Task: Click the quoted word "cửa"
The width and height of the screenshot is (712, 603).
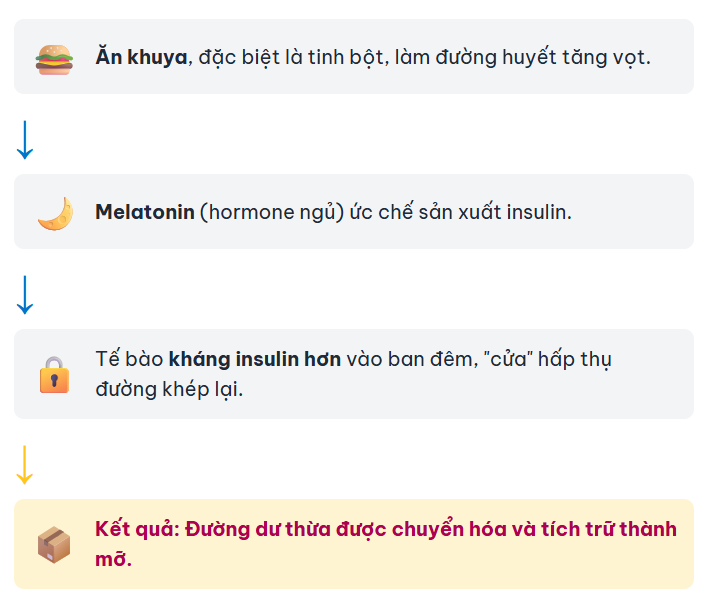Action: [x=506, y=359]
